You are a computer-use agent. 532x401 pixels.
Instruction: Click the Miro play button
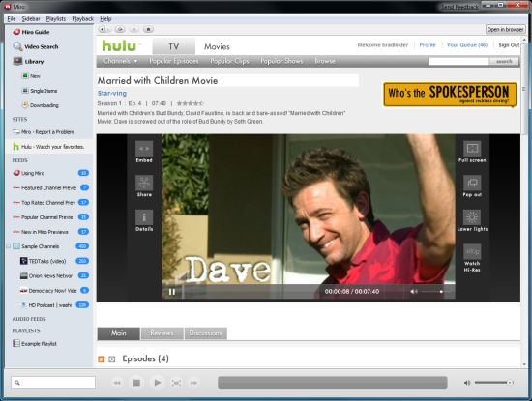pyautogui.click(x=157, y=383)
